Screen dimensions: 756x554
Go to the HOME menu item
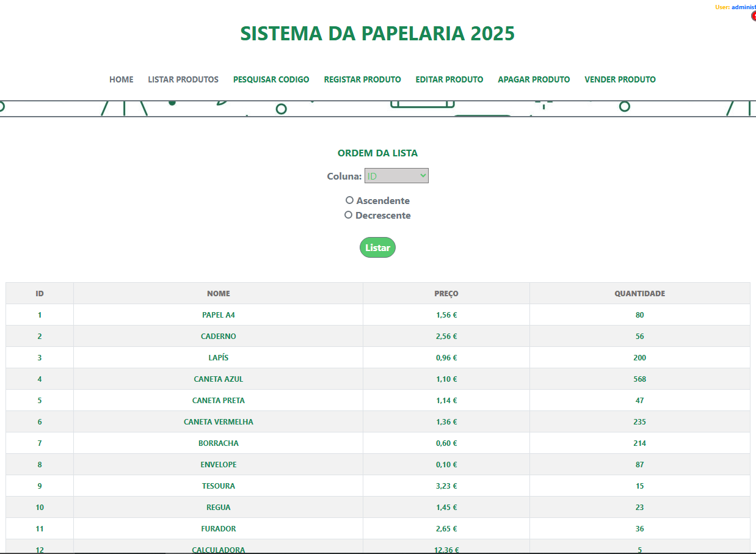click(122, 79)
